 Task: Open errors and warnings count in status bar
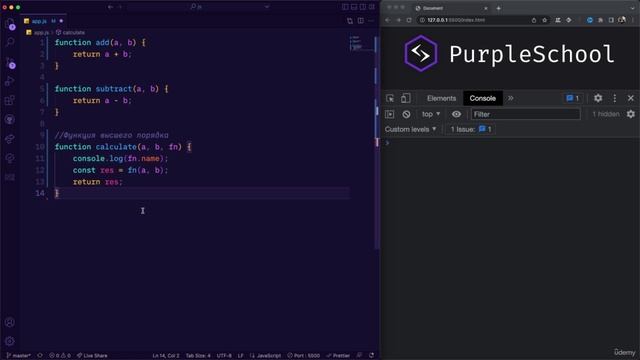[60, 356]
